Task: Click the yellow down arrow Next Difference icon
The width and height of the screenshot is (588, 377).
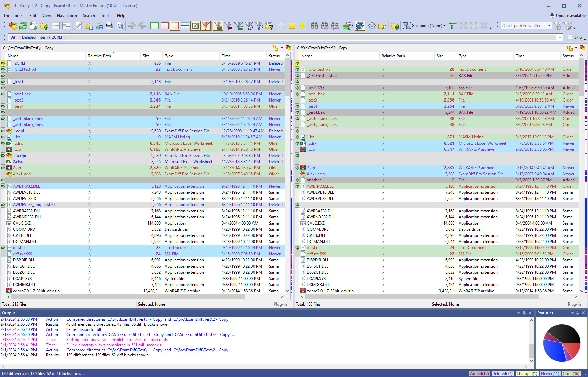Action: pos(302,26)
